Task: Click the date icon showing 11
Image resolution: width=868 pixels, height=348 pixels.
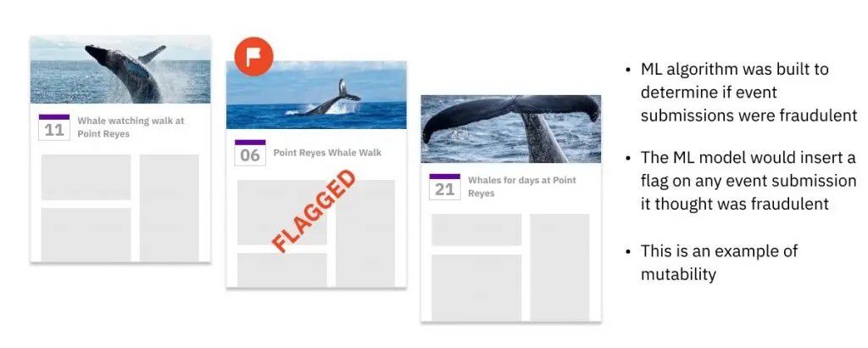Action: (x=54, y=127)
